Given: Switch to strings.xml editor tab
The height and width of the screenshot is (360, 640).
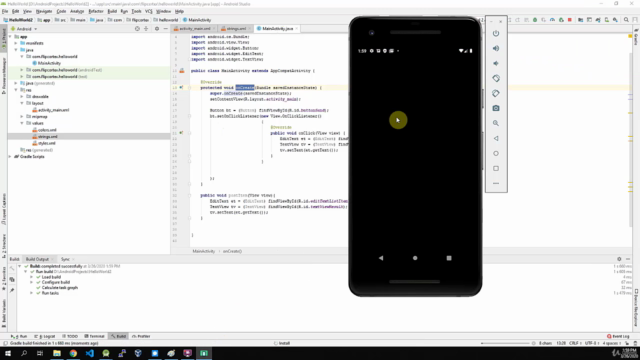Looking at the screenshot, I should tap(236, 29).
